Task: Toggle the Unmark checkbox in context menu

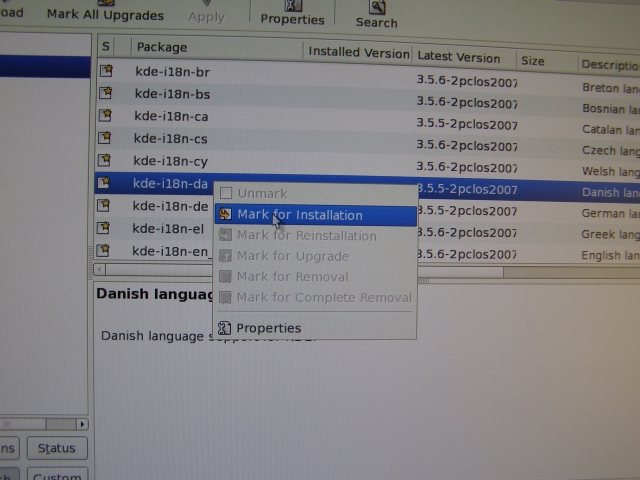Action: pyautogui.click(x=226, y=193)
